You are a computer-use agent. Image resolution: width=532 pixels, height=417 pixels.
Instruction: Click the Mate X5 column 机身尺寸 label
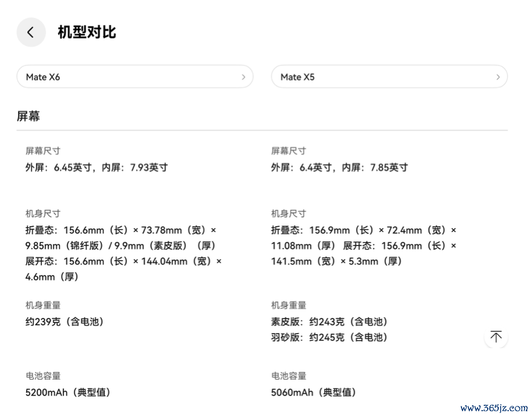289,213
